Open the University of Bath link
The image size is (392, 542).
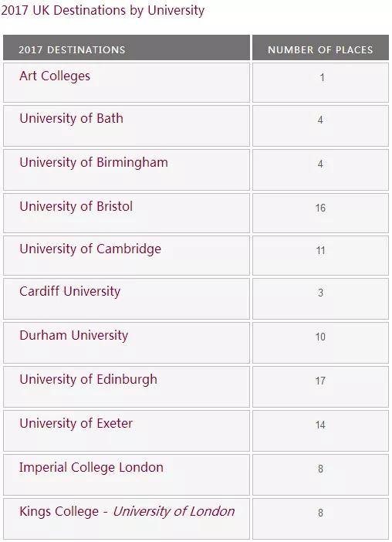click(71, 119)
